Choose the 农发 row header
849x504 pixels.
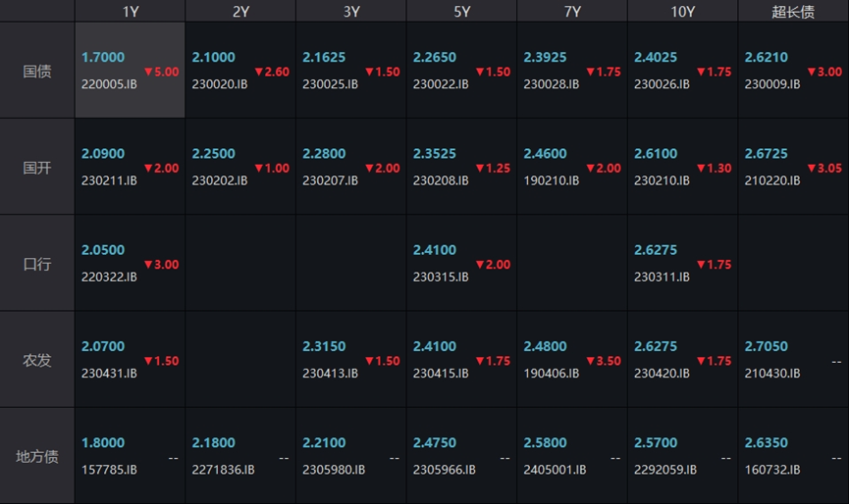click(x=37, y=360)
